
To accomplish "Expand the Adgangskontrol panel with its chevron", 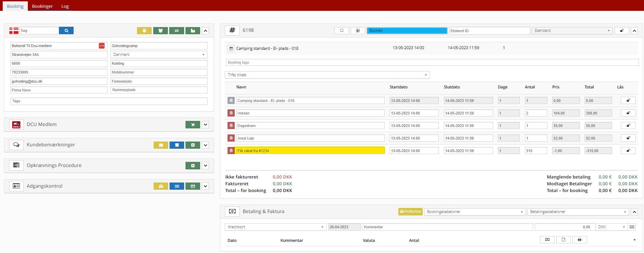I will (x=205, y=186).
